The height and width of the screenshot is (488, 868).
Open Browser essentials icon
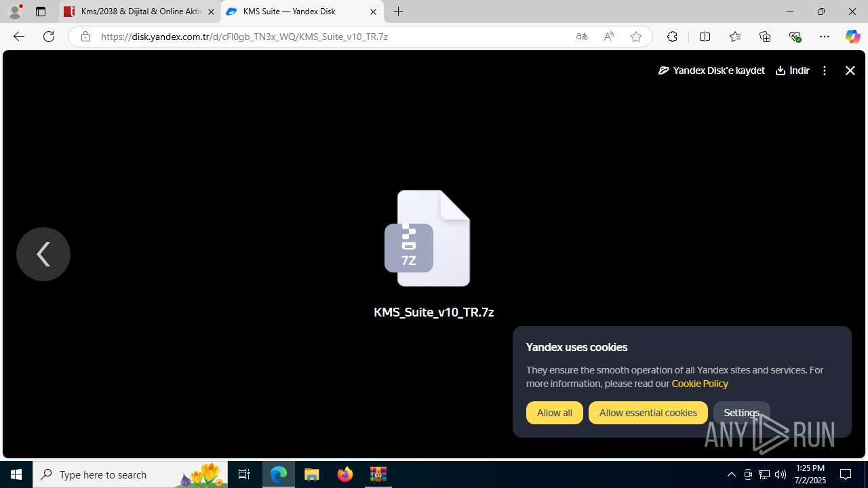795,37
